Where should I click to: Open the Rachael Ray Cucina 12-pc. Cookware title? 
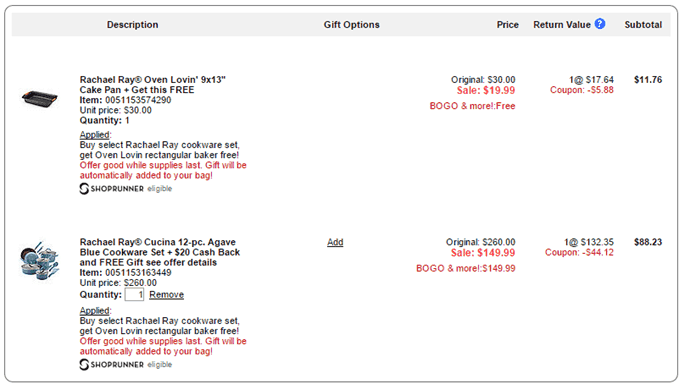(x=160, y=252)
